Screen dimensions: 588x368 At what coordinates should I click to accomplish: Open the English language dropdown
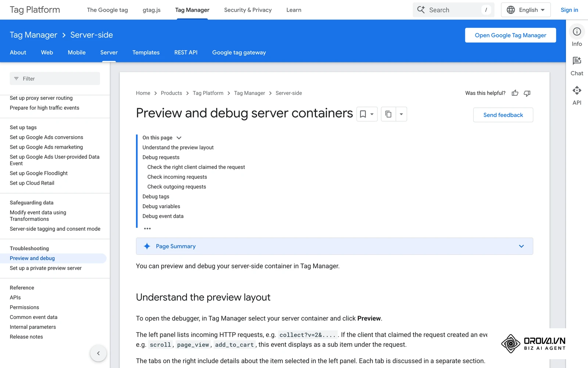526,10
